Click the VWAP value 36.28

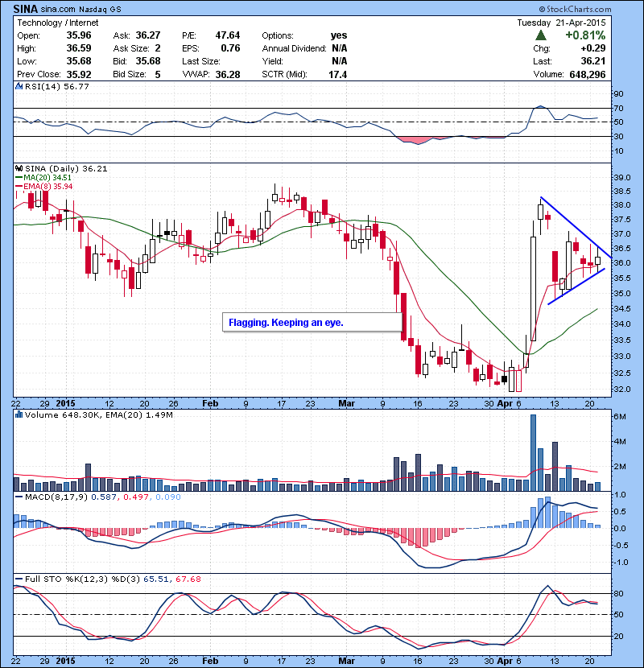pos(228,75)
